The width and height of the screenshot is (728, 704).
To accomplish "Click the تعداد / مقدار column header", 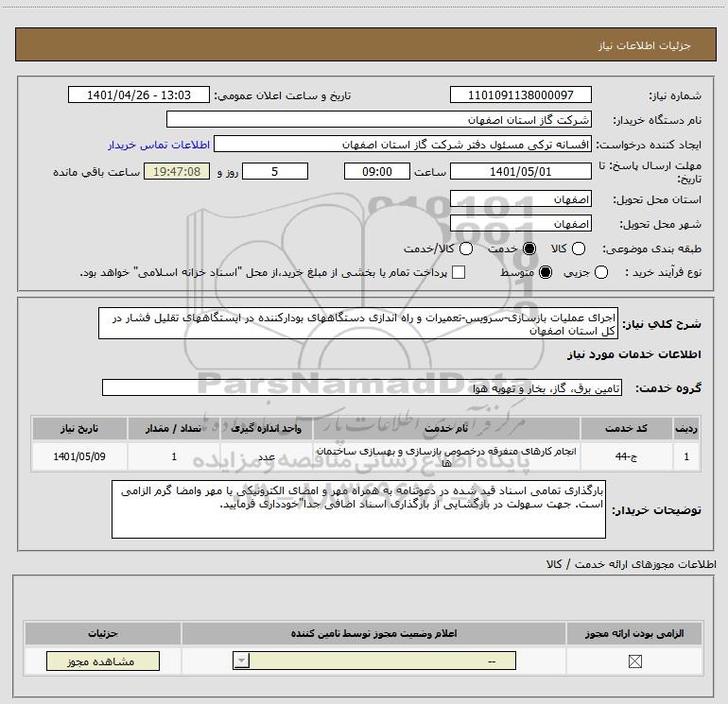I will [174, 428].
